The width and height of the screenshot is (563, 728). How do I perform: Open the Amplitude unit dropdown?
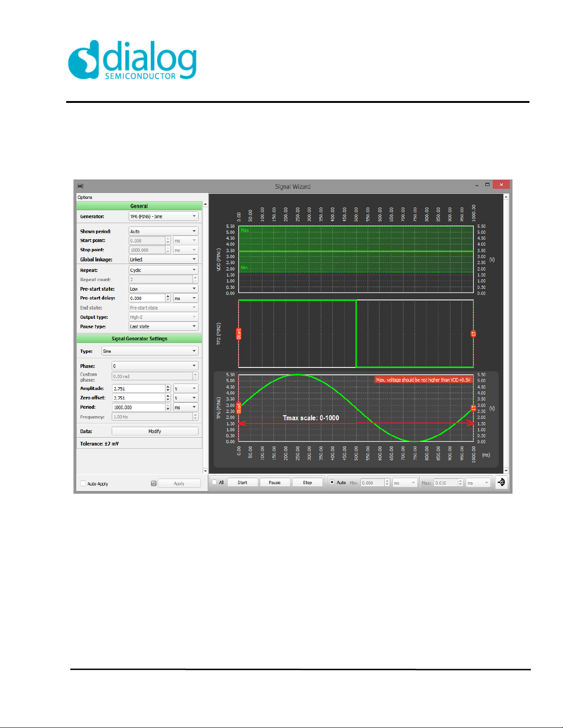click(x=186, y=389)
